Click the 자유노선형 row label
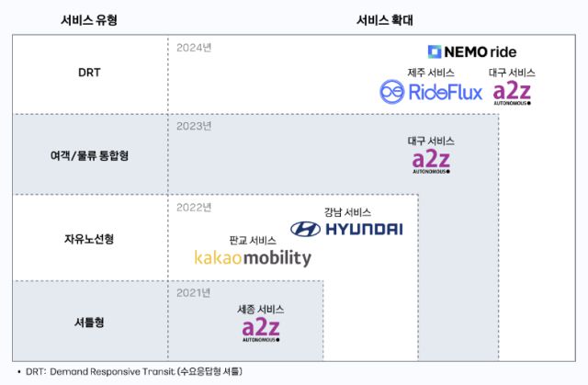Image resolution: width=588 pixels, height=385 pixels. click(89, 238)
